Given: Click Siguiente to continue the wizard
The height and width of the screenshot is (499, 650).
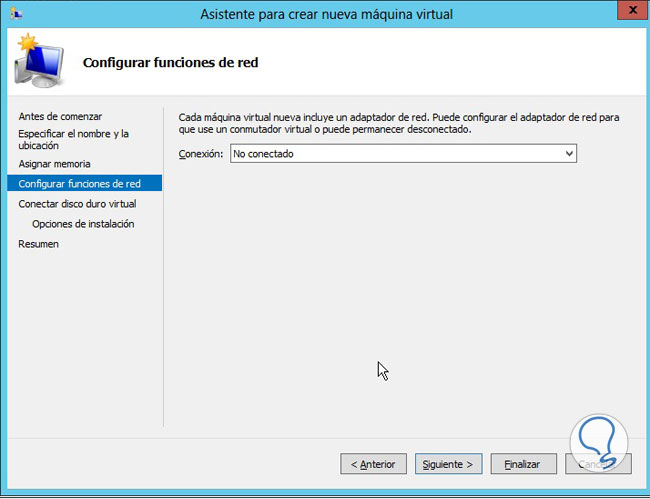Looking at the screenshot, I should [449, 464].
